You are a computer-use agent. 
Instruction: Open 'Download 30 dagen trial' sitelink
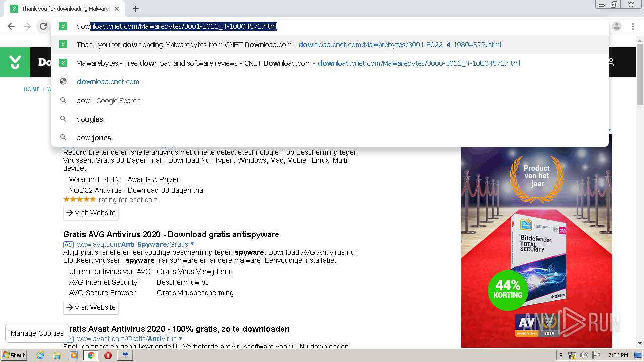tap(166, 190)
